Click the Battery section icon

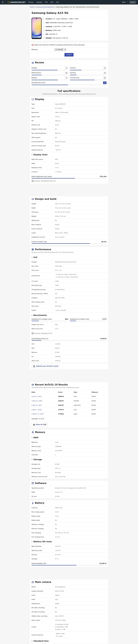pos(33,503)
